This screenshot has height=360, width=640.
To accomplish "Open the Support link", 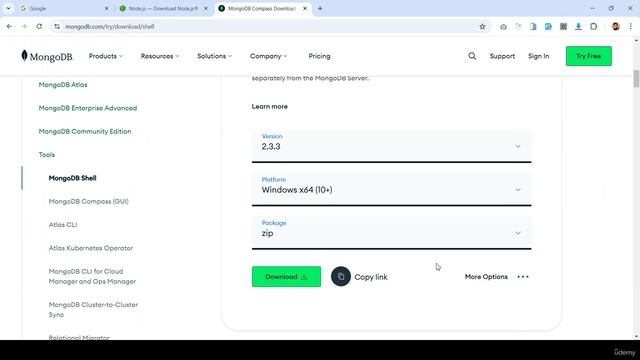I will (x=502, y=56).
